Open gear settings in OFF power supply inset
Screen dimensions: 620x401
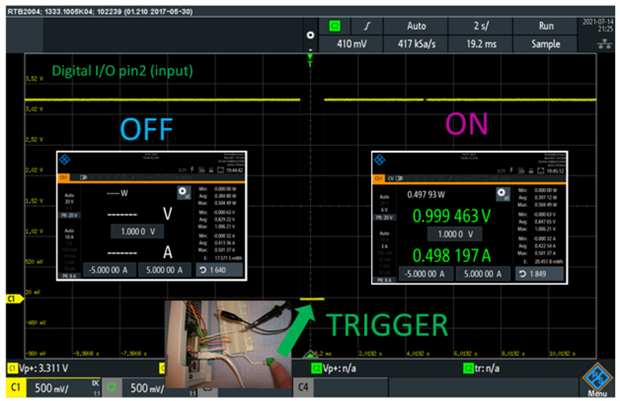coord(183,193)
